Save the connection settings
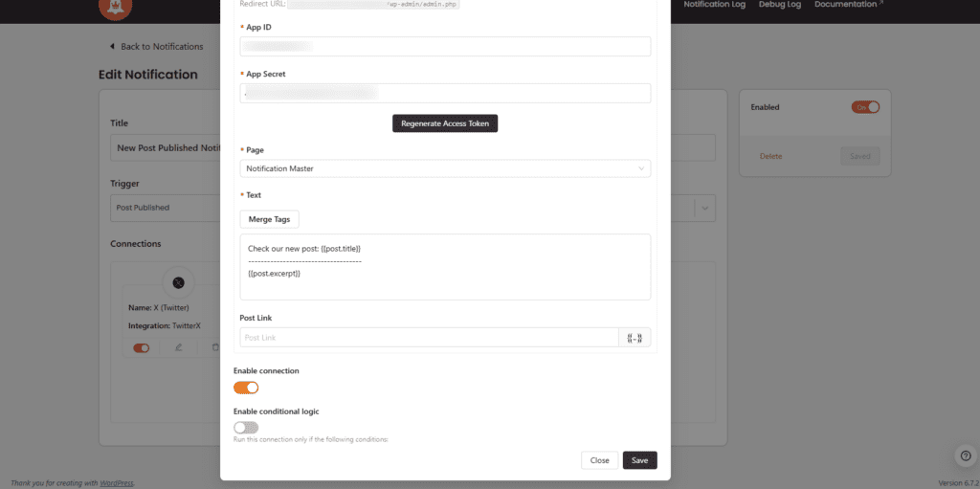Viewport: 980px width, 489px height. tap(639, 460)
